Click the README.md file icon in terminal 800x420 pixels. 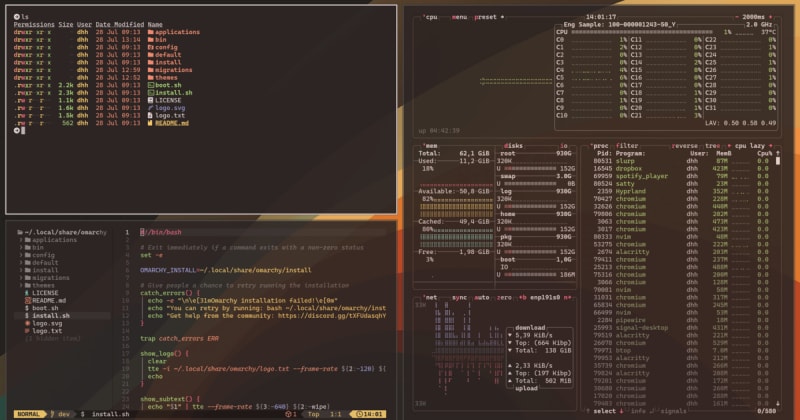[x=150, y=121]
